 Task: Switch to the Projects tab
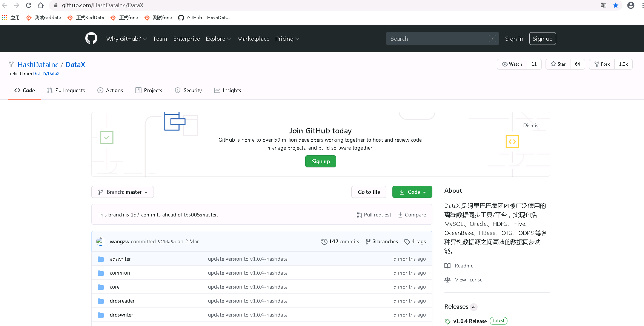pos(149,91)
